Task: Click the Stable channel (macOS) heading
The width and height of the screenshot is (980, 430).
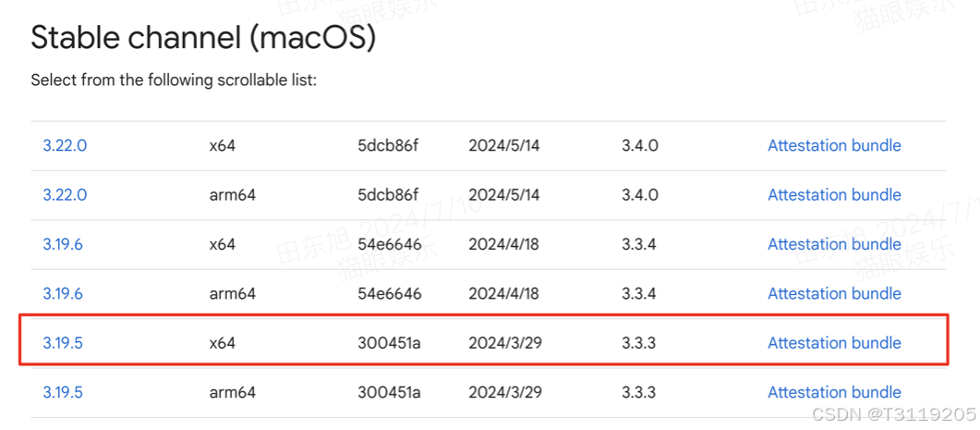Action: (203, 38)
